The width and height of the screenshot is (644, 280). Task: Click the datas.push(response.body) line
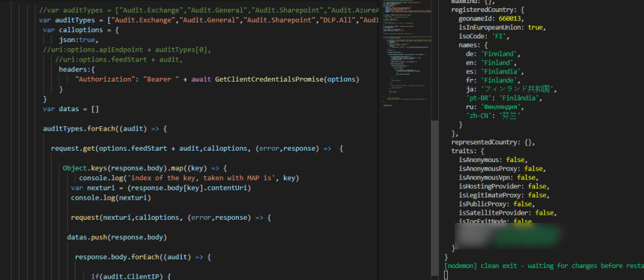click(116, 237)
